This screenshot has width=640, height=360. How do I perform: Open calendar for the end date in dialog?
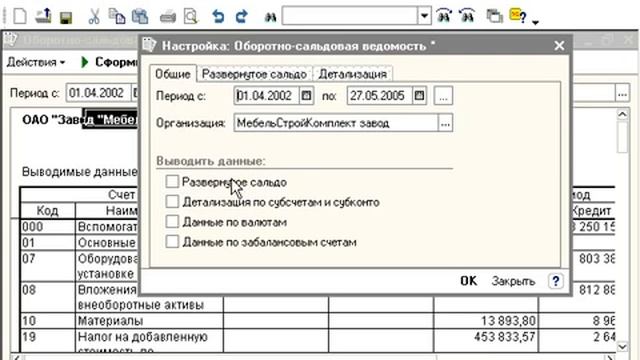tap(419, 96)
